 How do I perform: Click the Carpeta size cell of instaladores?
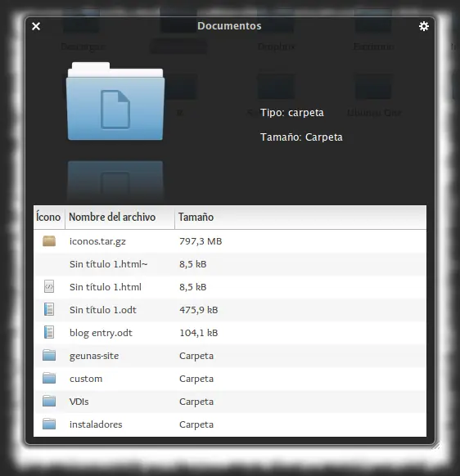[196, 424]
